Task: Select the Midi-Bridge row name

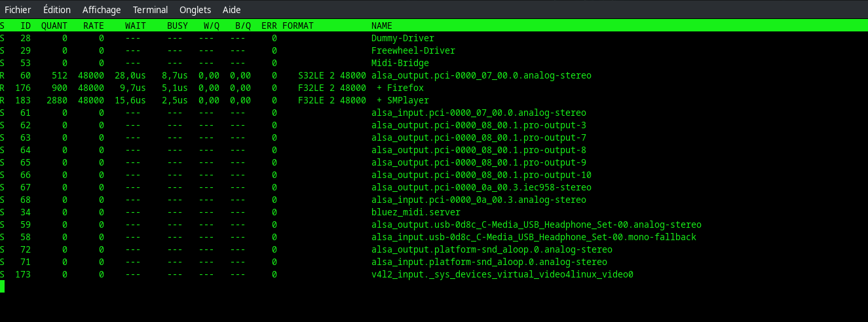Action: click(400, 63)
